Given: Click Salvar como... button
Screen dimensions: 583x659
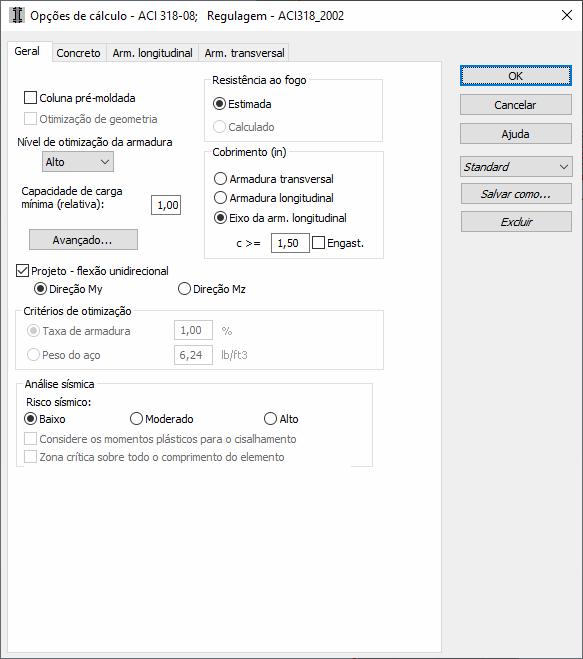Looking at the screenshot, I should pos(516,194).
